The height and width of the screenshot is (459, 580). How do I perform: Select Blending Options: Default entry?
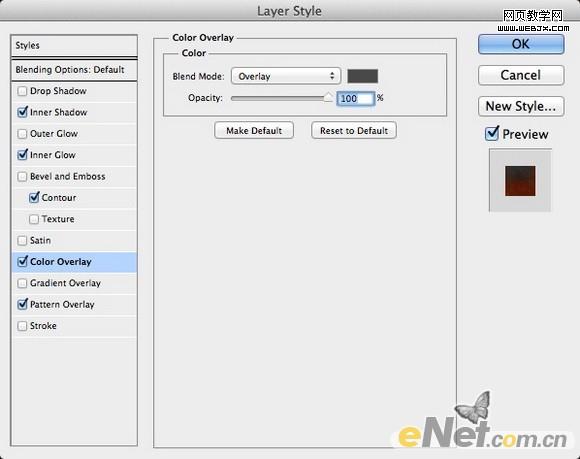(x=74, y=70)
